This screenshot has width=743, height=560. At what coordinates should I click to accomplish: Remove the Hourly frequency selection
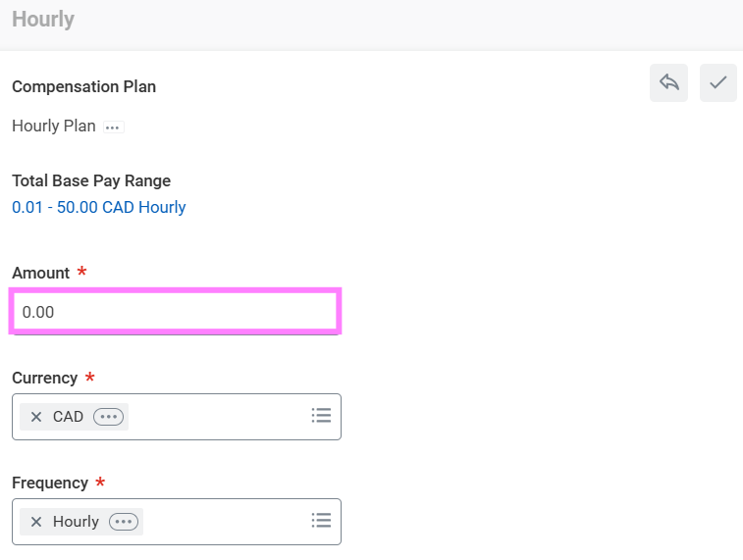36,522
